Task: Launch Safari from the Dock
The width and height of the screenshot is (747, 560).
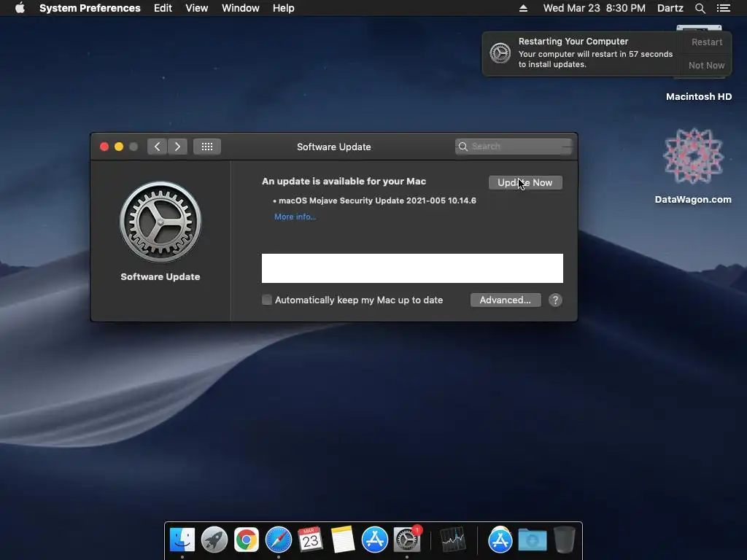Action: coord(278,540)
